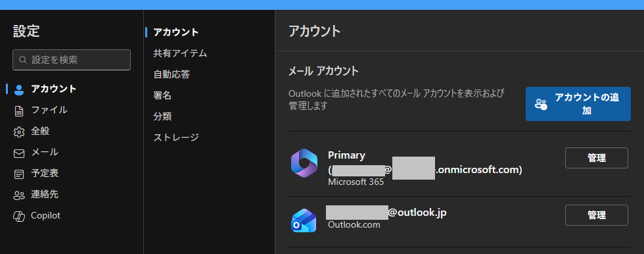Screen dimensions: 644x254
Task: Focus the 設定を検索 search field
Action: (x=72, y=60)
